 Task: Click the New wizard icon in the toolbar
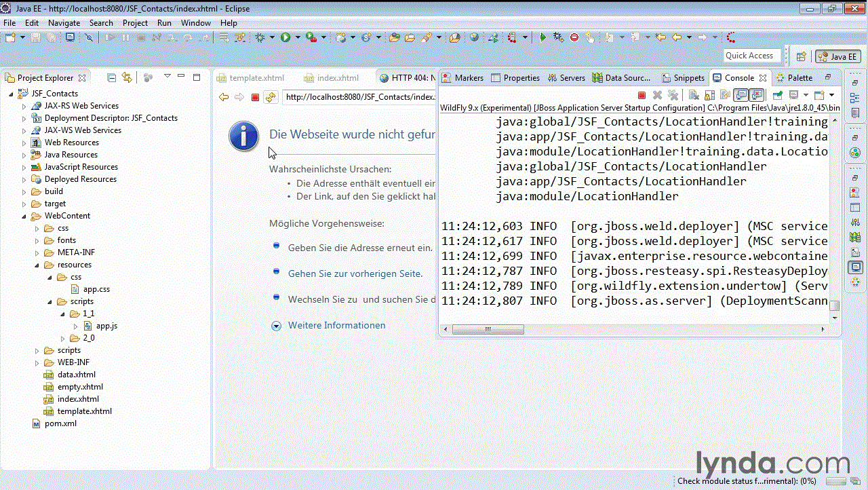10,37
